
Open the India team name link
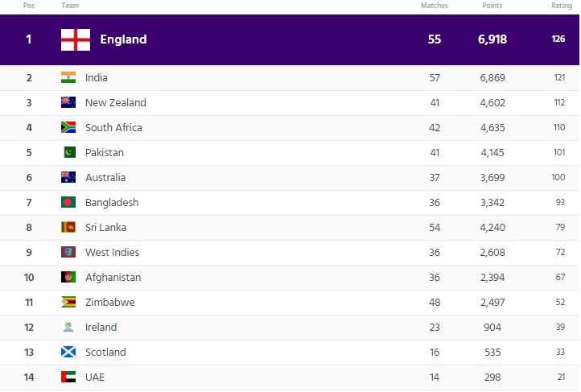tap(97, 78)
